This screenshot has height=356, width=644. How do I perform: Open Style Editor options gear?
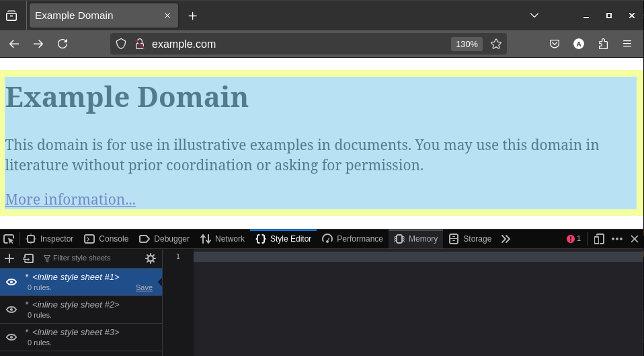pos(151,258)
